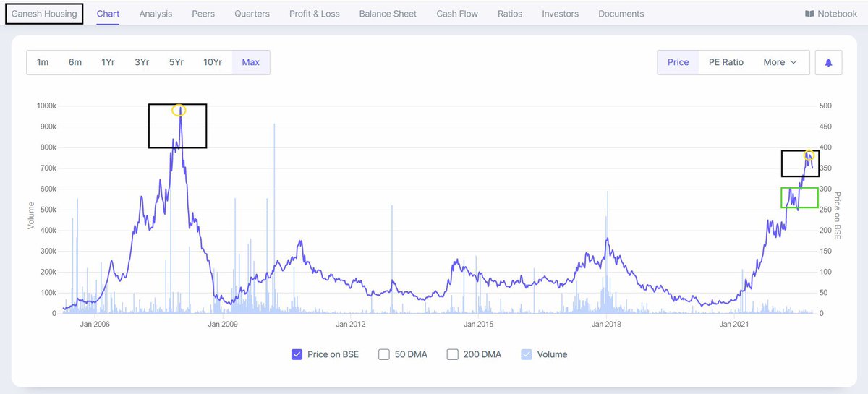Image resolution: width=868 pixels, height=394 pixels.
Task: Toggle the Volume checkbox
Action: point(527,354)
